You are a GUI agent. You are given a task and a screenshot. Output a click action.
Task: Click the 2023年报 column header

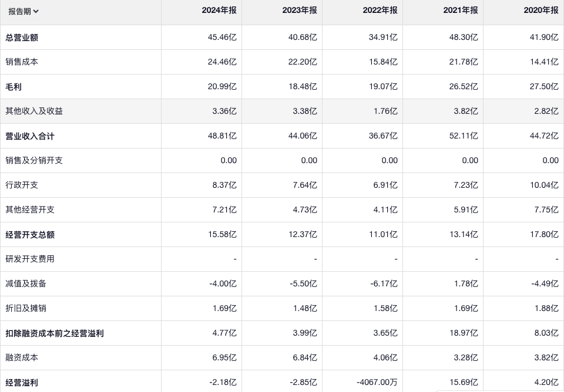click(x=300, y=11)
